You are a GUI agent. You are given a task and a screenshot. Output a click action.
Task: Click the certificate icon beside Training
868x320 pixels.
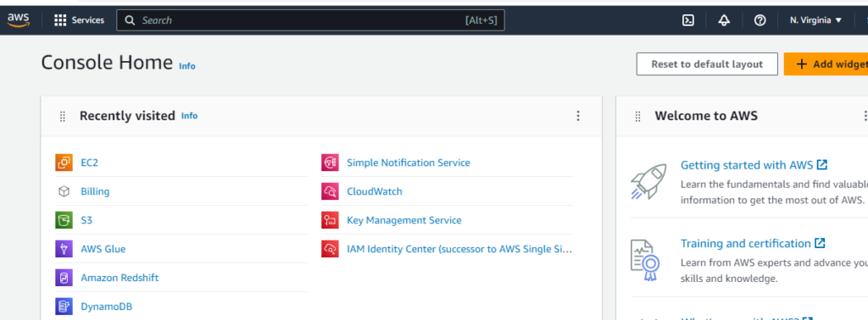[x=645, y=261]
